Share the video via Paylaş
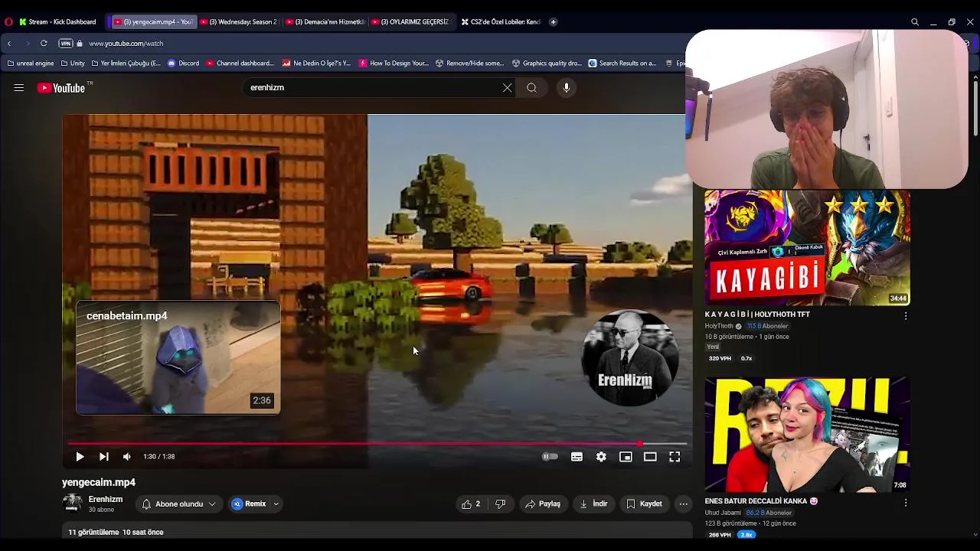This screenshot has height=551, width=980. point(543,504)
